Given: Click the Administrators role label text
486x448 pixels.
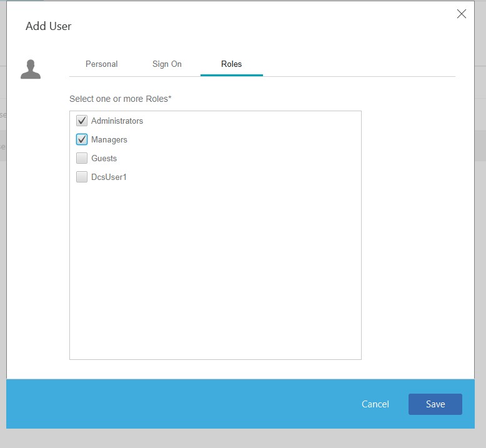Looking at the screenshot, I should click(x=117, y=121).
